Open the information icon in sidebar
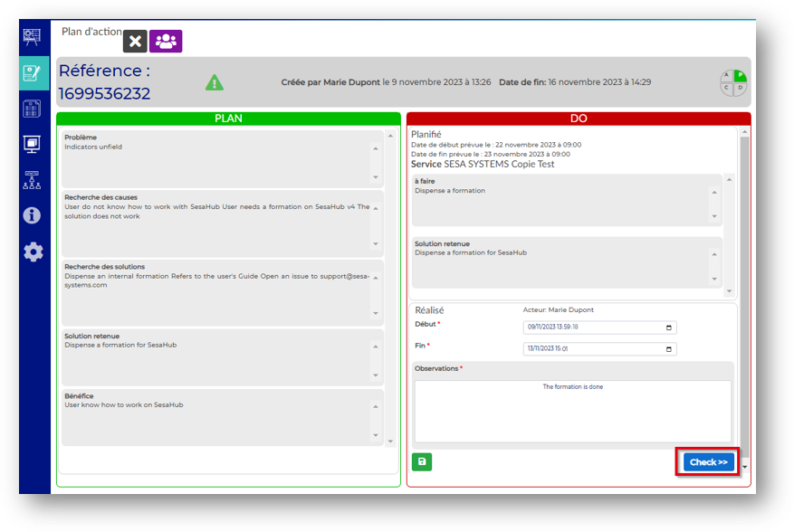The width and height of the screenshot is (794, 532). tap(33, 215)
